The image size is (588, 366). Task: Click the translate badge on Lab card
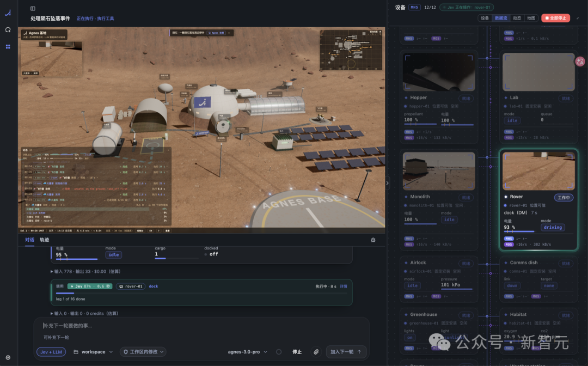580,62
